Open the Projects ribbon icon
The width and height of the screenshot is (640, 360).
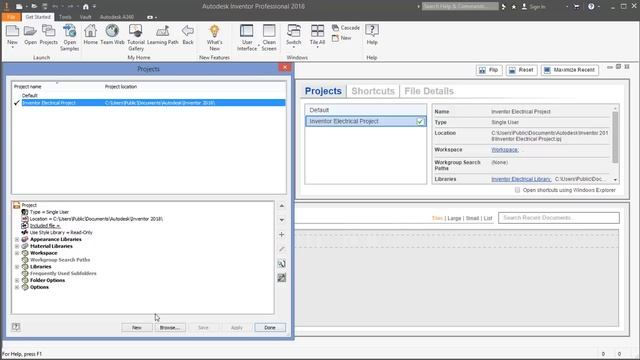point(49,31)
